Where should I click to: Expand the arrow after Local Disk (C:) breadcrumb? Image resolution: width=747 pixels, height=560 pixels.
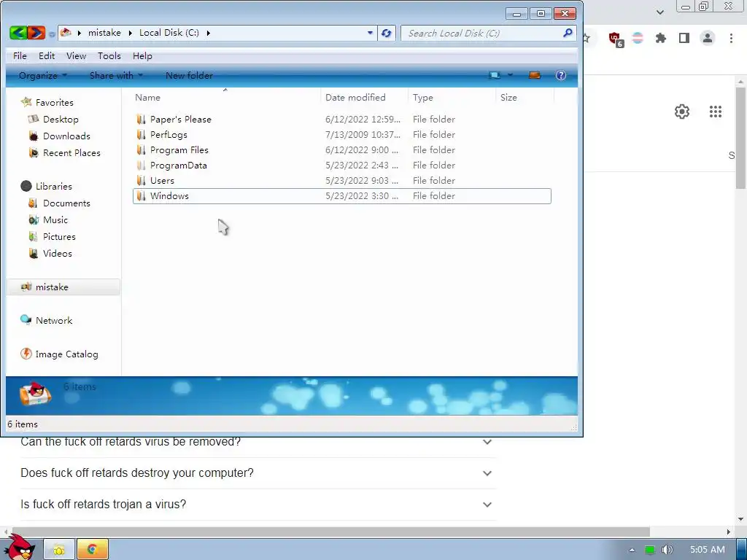[208, 34]
